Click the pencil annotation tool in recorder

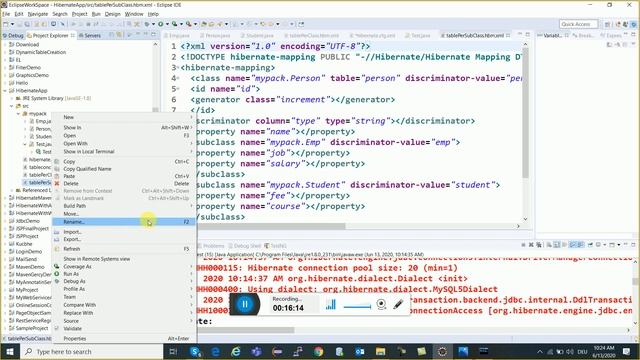point(398,304)
